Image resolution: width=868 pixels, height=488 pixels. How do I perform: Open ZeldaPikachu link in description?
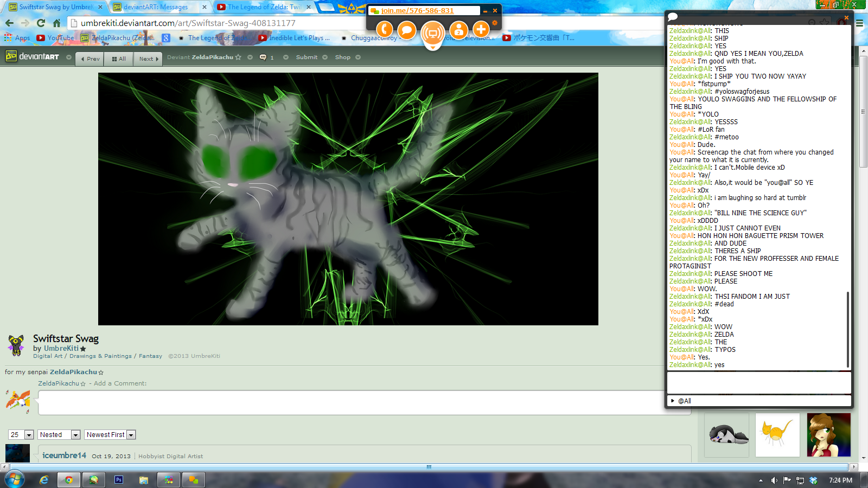[x=73, y=372]
